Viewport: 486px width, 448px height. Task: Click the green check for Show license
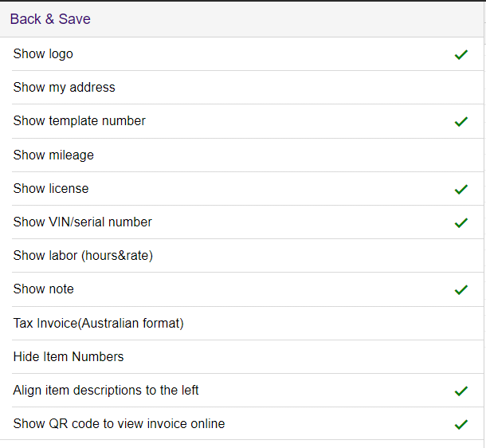coord(461,190)
